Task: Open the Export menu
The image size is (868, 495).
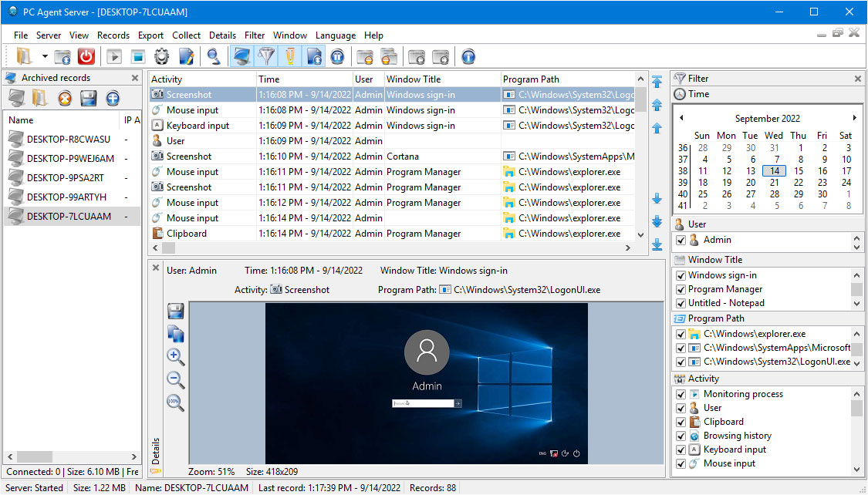Action: (150, 35)
